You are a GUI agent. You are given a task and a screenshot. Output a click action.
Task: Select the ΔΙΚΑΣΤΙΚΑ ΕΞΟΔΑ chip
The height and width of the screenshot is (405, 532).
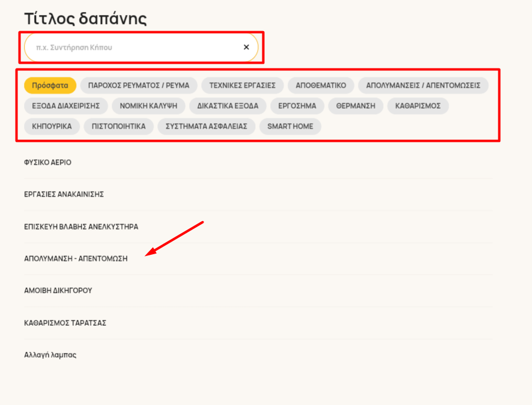tap(228, 106)
